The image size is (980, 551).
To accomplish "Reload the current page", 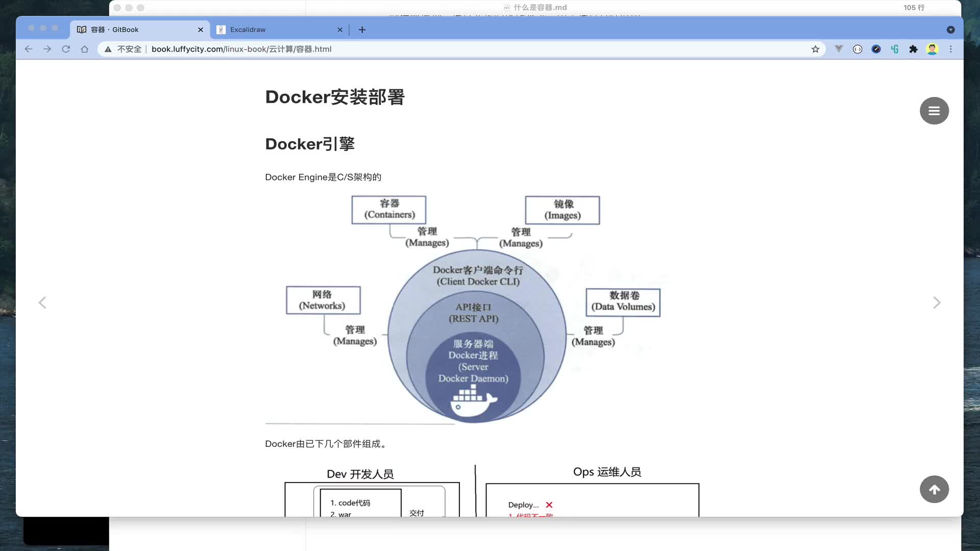I will (66, 49).
